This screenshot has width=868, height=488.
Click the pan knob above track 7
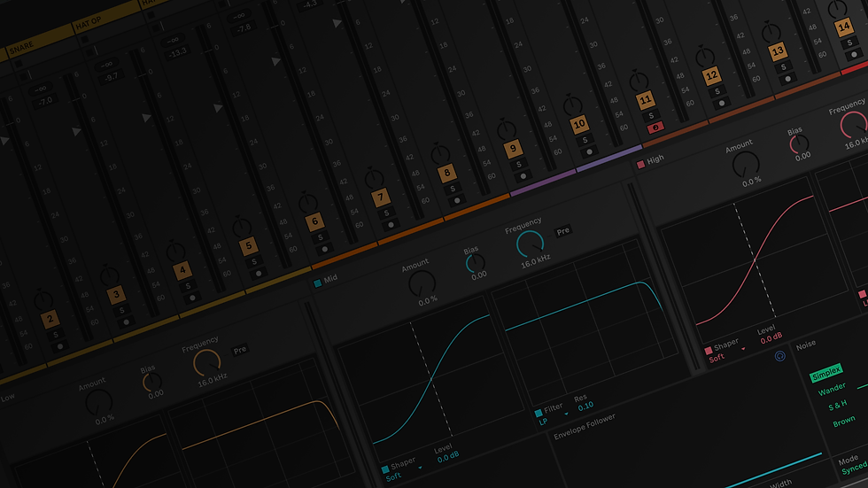point(374,178)
